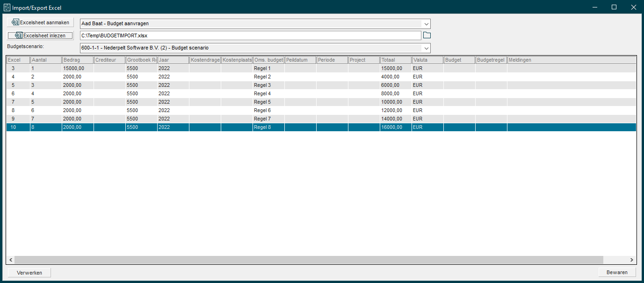Click the Excelsheet aanmaken button

click(40, 22)
